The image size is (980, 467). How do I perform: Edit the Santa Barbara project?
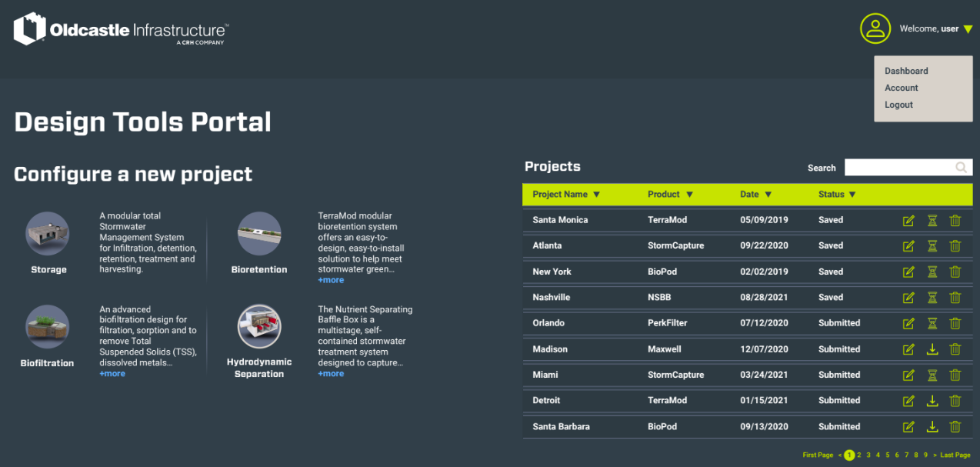point(908,427)
